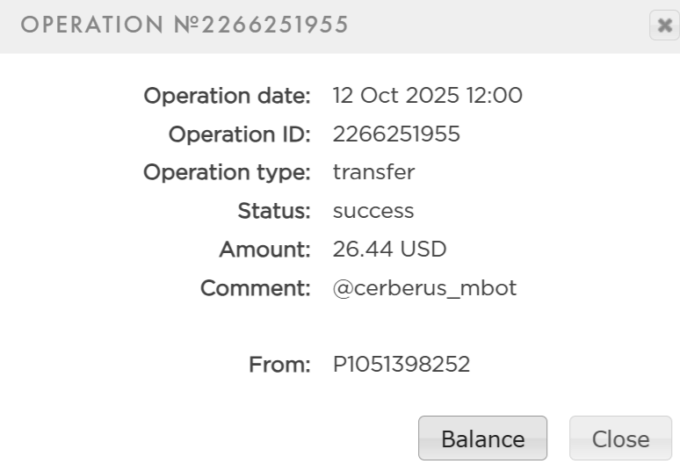Click the Amount label
The width and height of the screenshot is (680, 471).
(x=265, y=249)
